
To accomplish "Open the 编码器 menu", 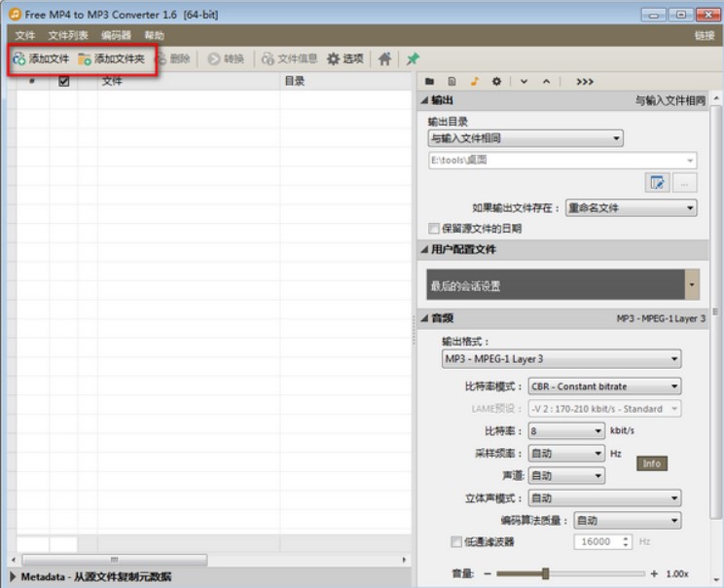I will tap(116, 36).
